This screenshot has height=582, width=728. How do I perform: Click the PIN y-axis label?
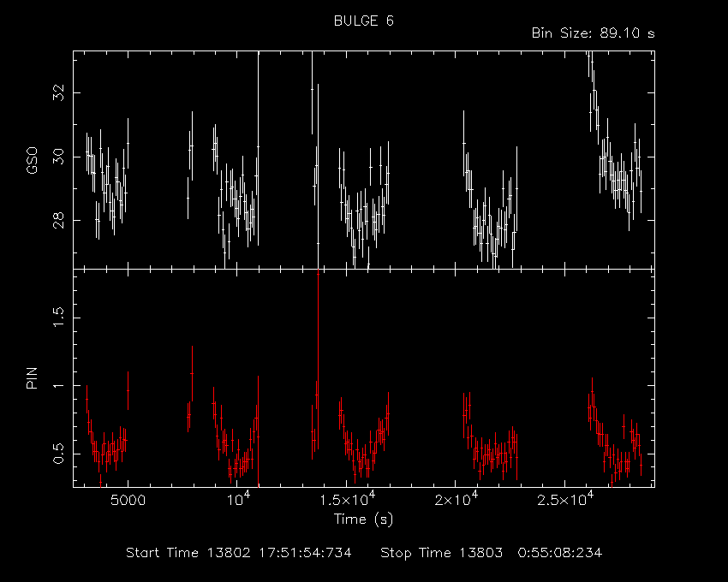[32, 377]
